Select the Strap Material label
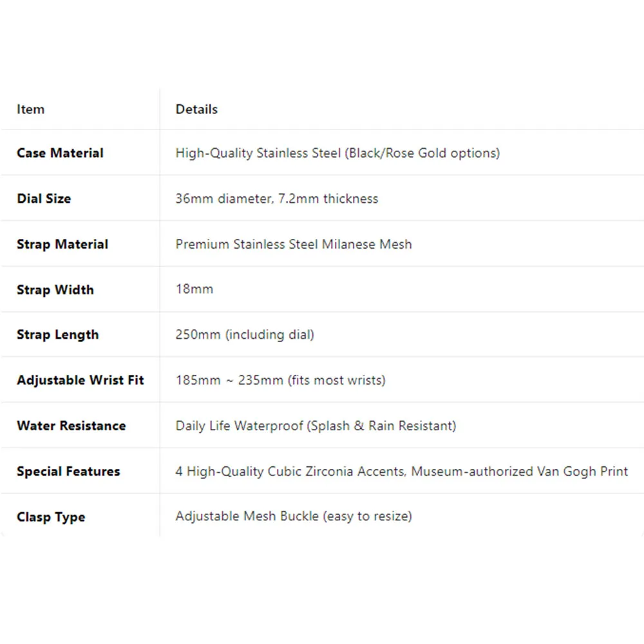644x644 pixels. click(62, 244)
